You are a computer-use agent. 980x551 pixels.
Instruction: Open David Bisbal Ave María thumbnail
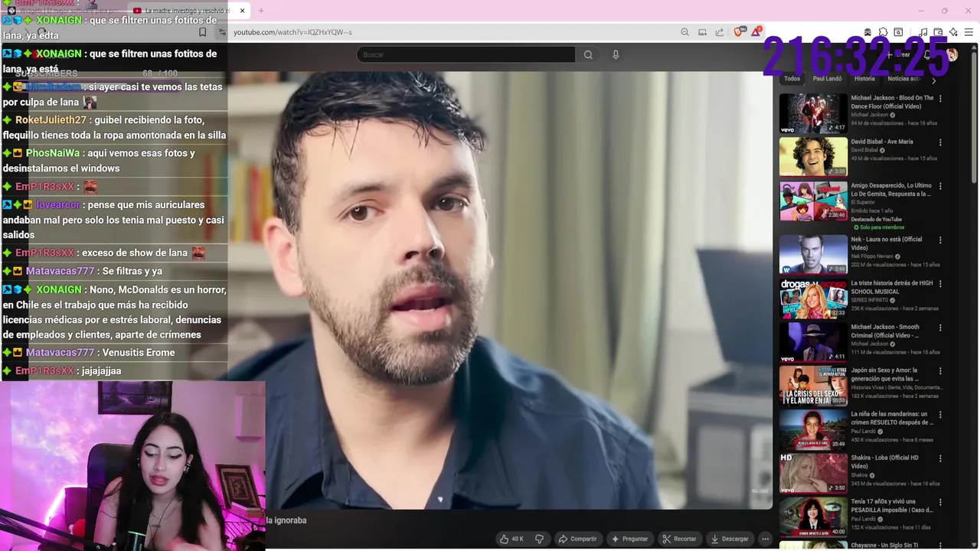(x=813, y=157)
